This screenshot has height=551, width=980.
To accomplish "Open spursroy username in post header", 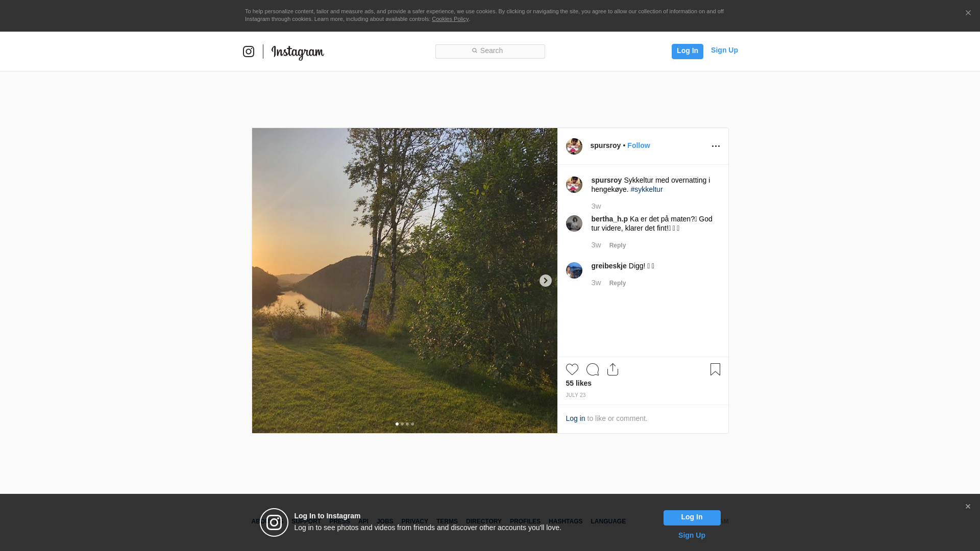I will pyautogui.click(x=605, y=145).
